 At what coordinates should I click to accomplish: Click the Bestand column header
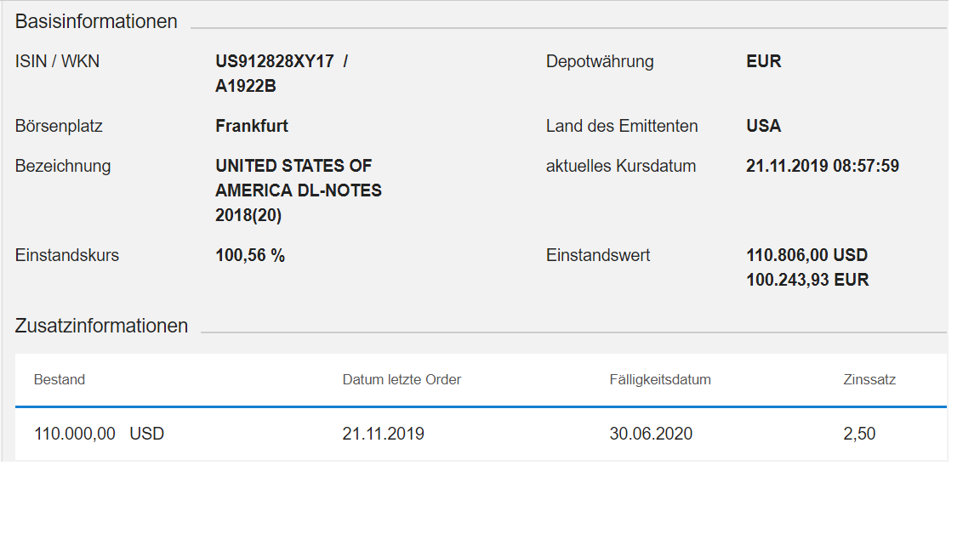[60, 380]
